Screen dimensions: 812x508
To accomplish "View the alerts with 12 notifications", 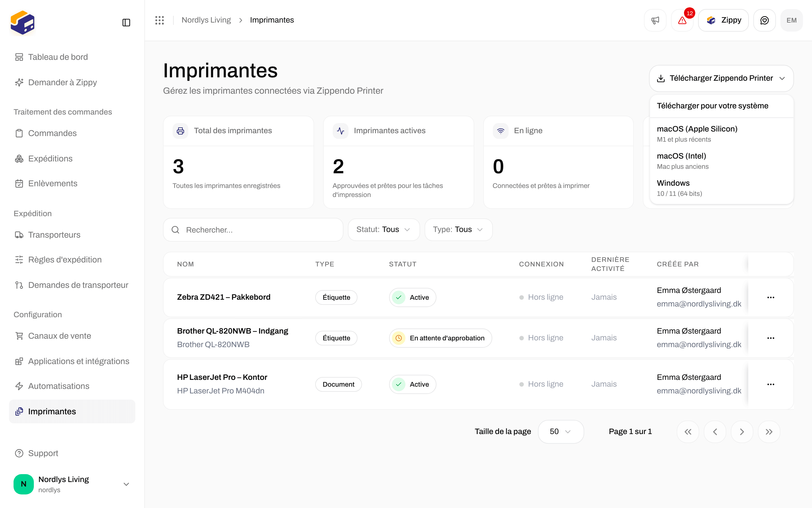I will click(x=682, y=20).
